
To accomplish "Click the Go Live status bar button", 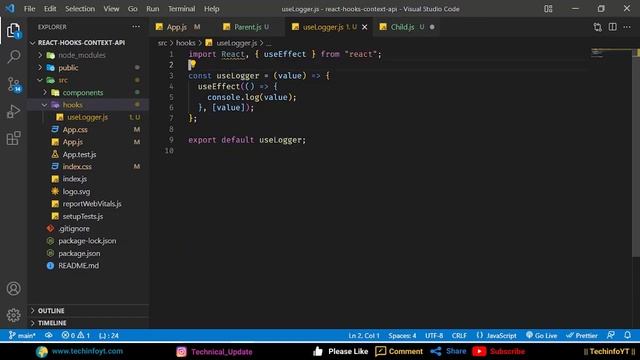I will pyautogui.click(x=542, y=336).
